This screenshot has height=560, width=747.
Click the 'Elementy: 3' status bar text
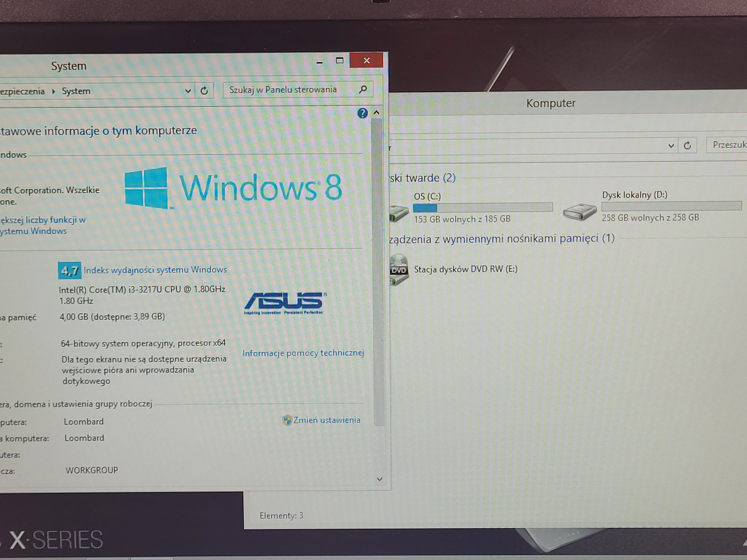[281, 515]
